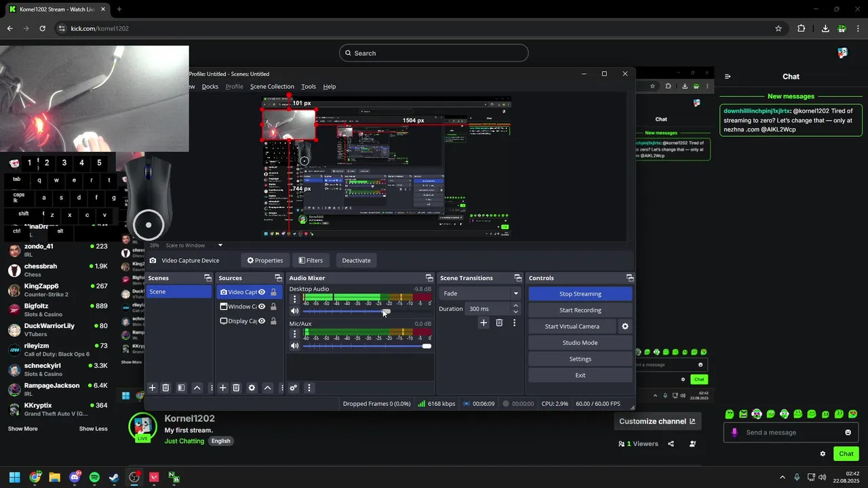Toggle lock on Window Capture source
Image resolution: width=868 pixels, height=488 pixels.
pos(273,306)
